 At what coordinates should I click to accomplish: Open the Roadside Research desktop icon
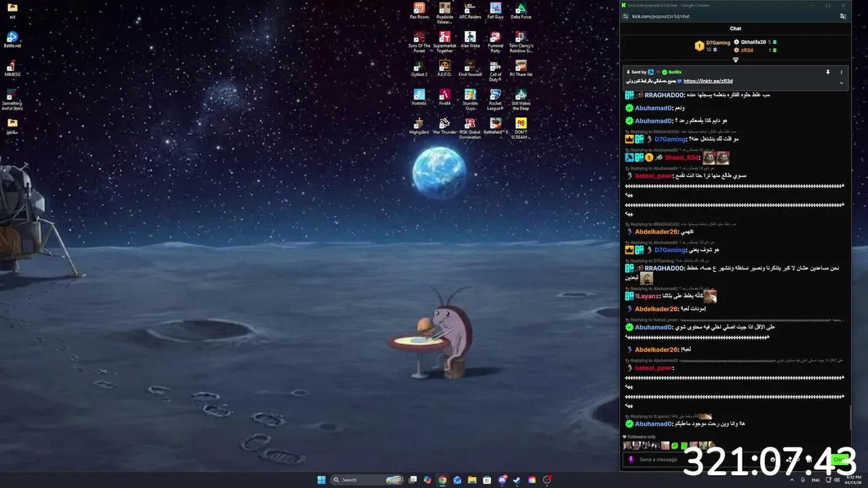click(445, 13)
